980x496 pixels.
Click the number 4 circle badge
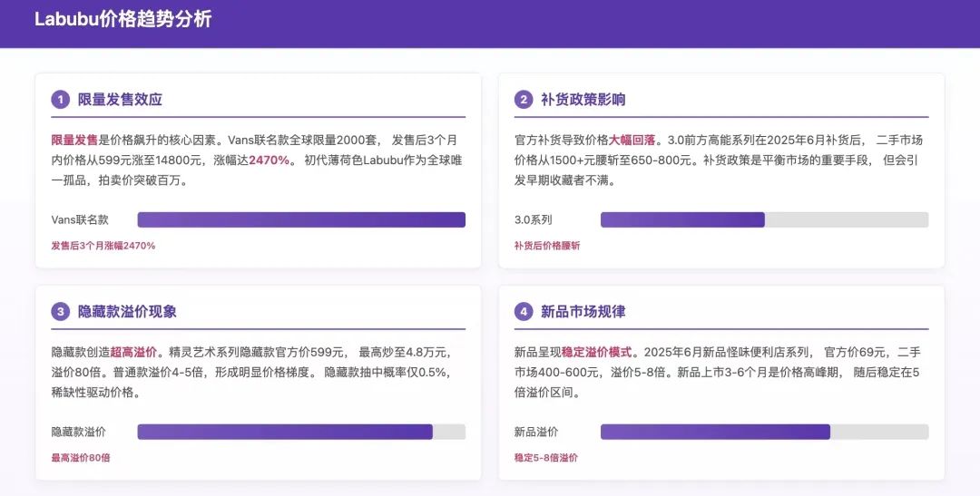(x=524, y=312)
